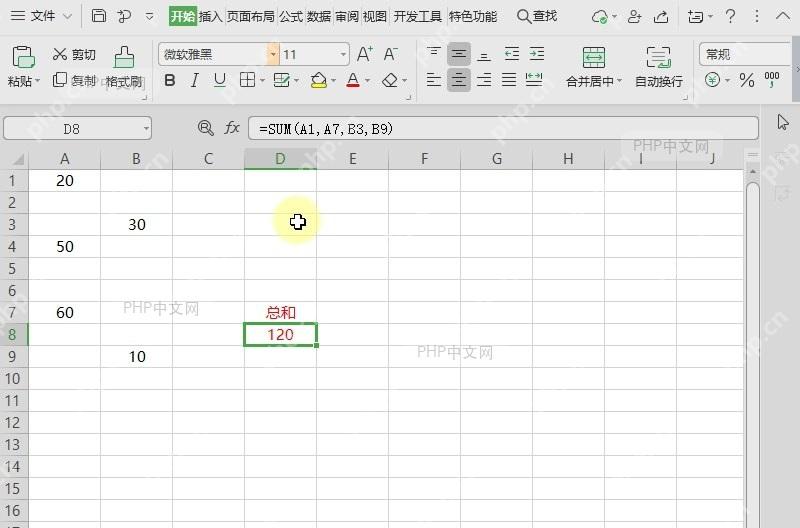Select cell D8 showing 120
800x528 pixels.
[x=280, y=335]
